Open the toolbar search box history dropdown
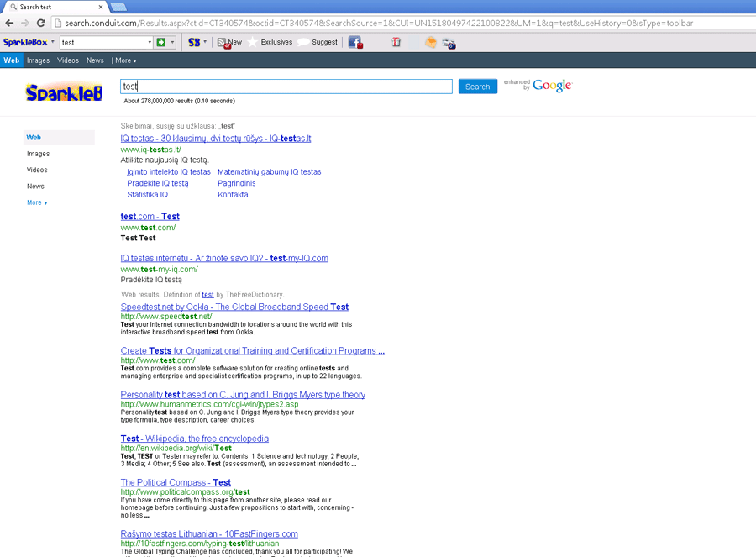The height and width of the screenshot is (557, 756). [149, 42]
